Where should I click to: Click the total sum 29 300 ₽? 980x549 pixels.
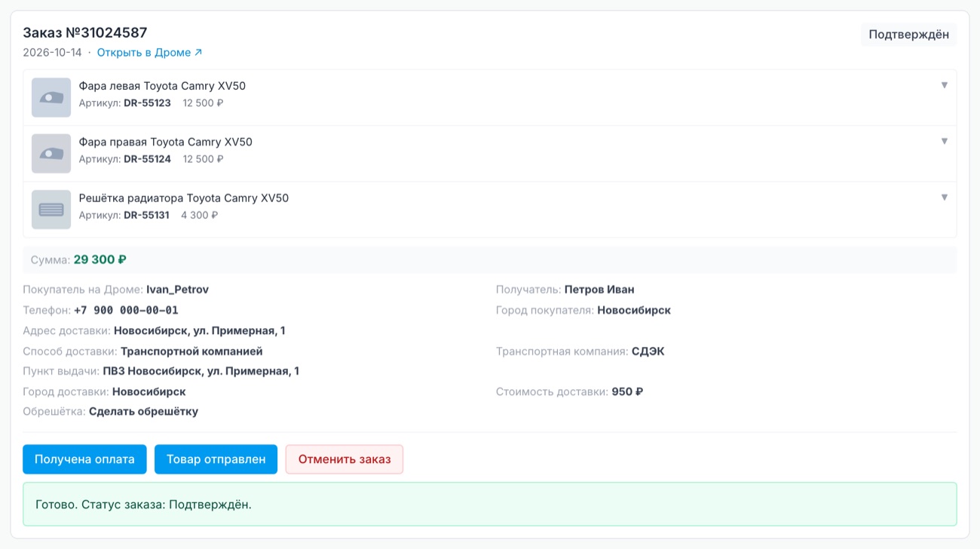pyautogui.click(x=100, y=260)
